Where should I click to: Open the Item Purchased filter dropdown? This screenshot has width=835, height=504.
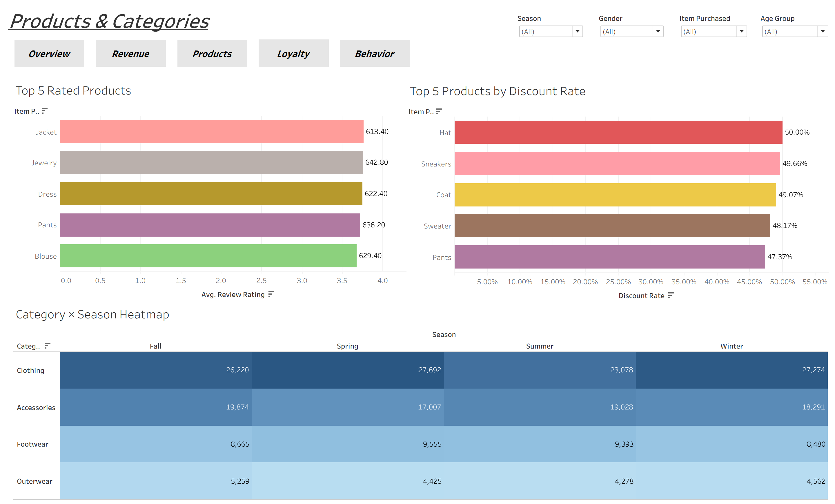coord(714,32)
